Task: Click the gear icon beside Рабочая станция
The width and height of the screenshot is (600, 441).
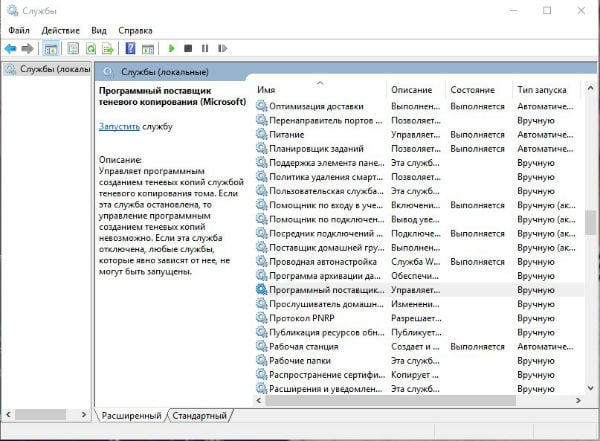Action: (261, 346)
